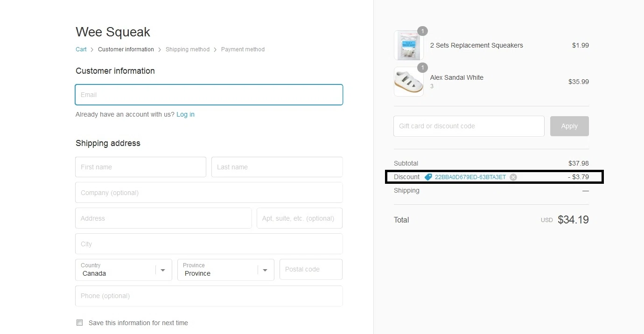Click the - $3.79 discount amount
Viewport: 644px width, 334px height.
click(578, 177)
